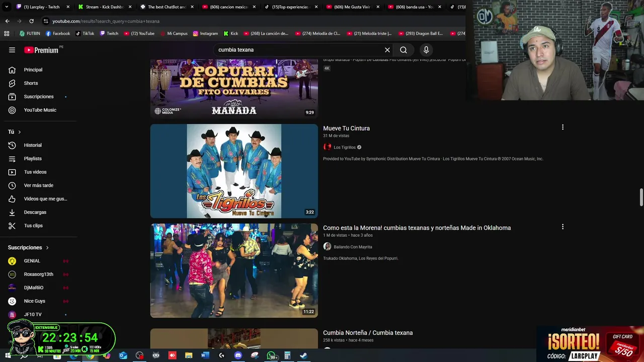
Task: Open WhatsApp from the taskbar
Action: coord(272,355)
